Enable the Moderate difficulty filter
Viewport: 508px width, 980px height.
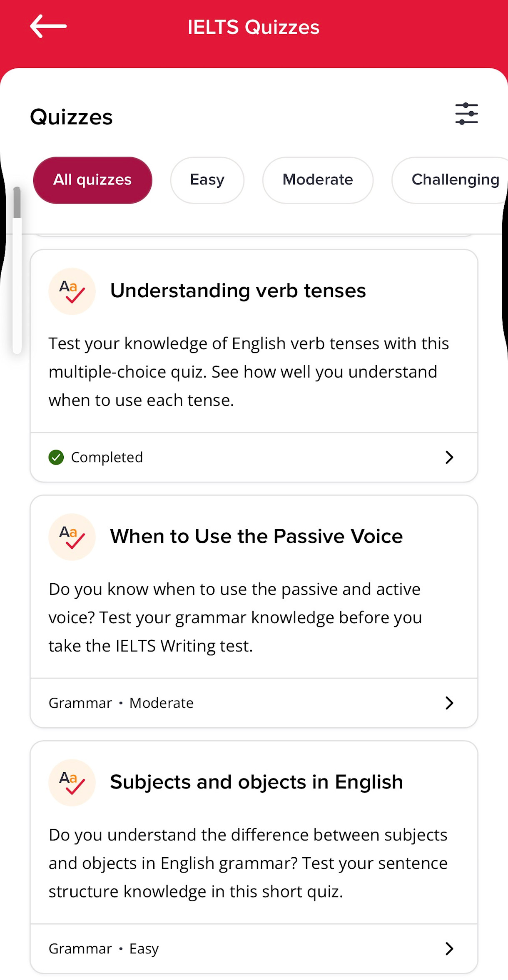pos(318,180)
